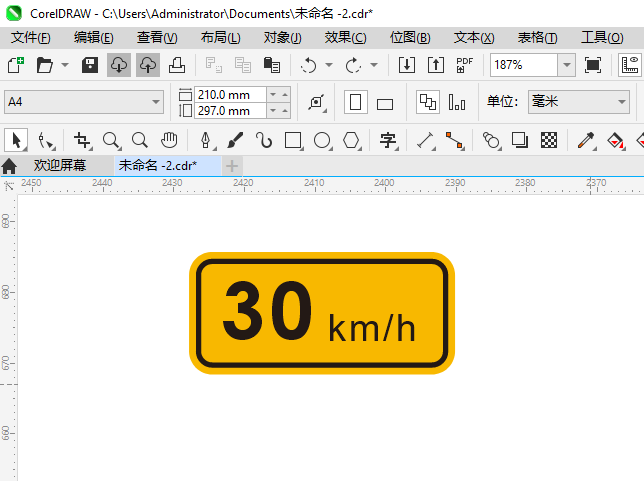Select the Zoom tool with flyout
The height and width of the screenshot is (481, 644).
[x=111, y=140]
